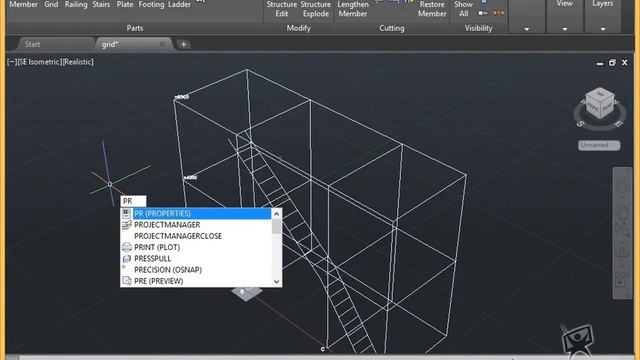Viewport: 640px width, 360px height.
Task: Open the Realistic visual style menu
Action: pyautogui.click(x=78, y=62)
